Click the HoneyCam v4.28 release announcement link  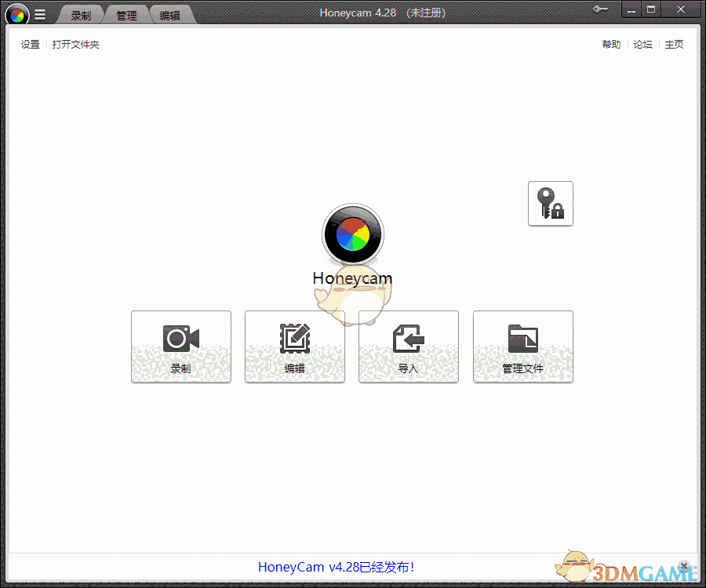pyautogui.click(x=337, y=567)
